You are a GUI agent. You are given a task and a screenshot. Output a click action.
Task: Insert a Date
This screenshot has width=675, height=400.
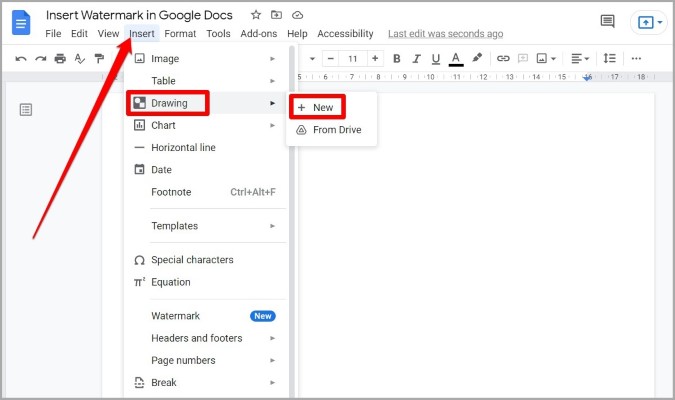point(206,170)
